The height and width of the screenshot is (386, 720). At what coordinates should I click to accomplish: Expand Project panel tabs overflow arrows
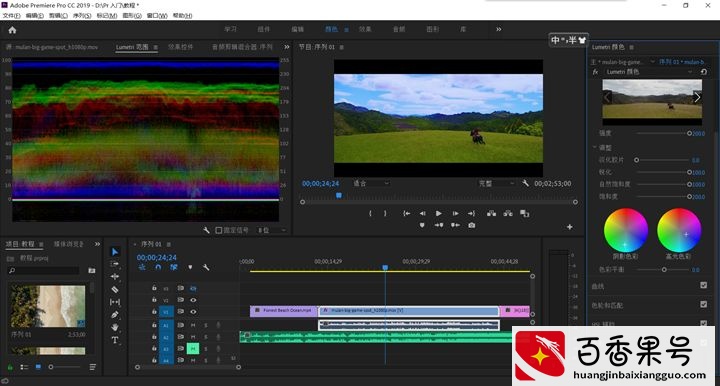[97, 244]
